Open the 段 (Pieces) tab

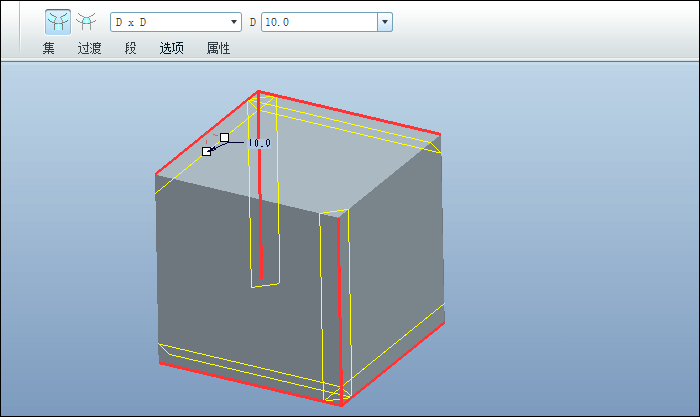[x=130, y=48]
